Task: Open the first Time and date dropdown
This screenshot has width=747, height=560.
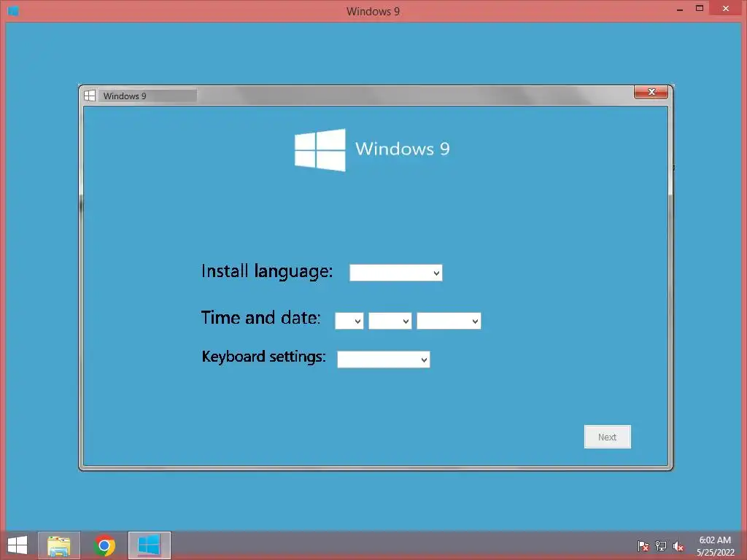Action: (349, 321)
